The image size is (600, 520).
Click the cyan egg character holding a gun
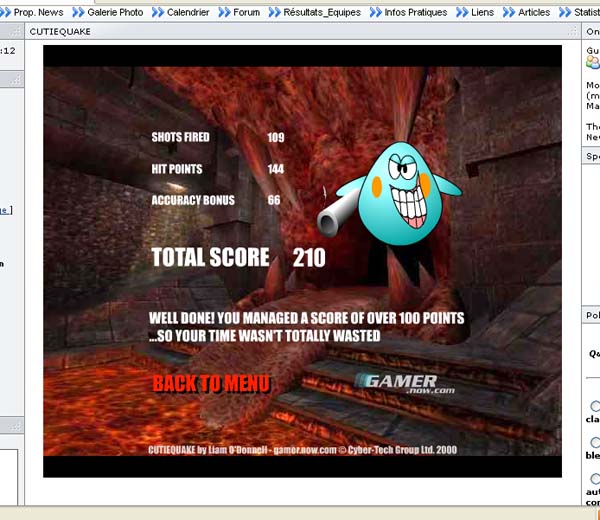[x=390, y=194]
